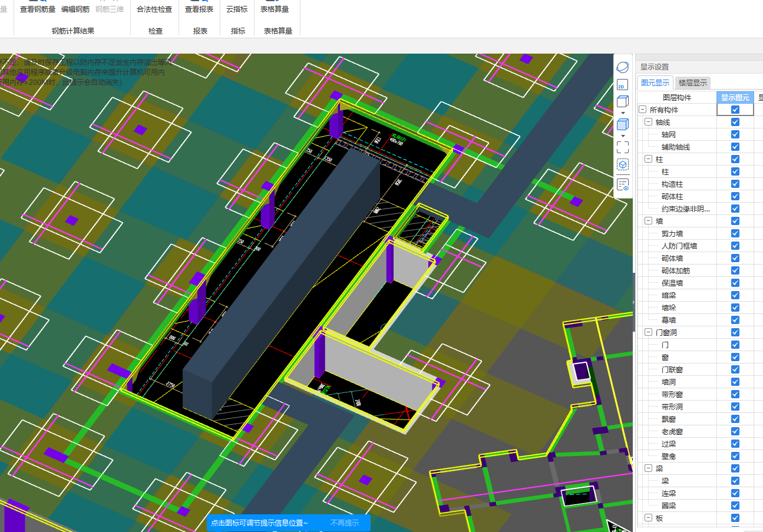Select the 砌体加筋 tree row

tap(676, 270)
